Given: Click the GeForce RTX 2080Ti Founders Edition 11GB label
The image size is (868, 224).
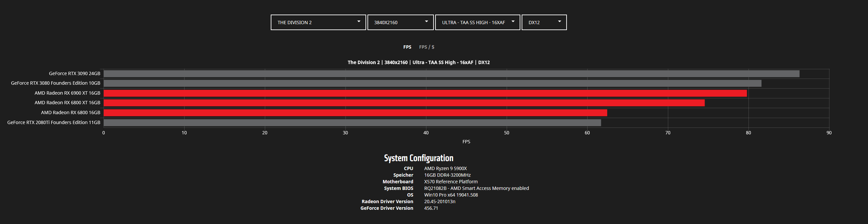Looking at the screenshot, I should pos(54,122).
